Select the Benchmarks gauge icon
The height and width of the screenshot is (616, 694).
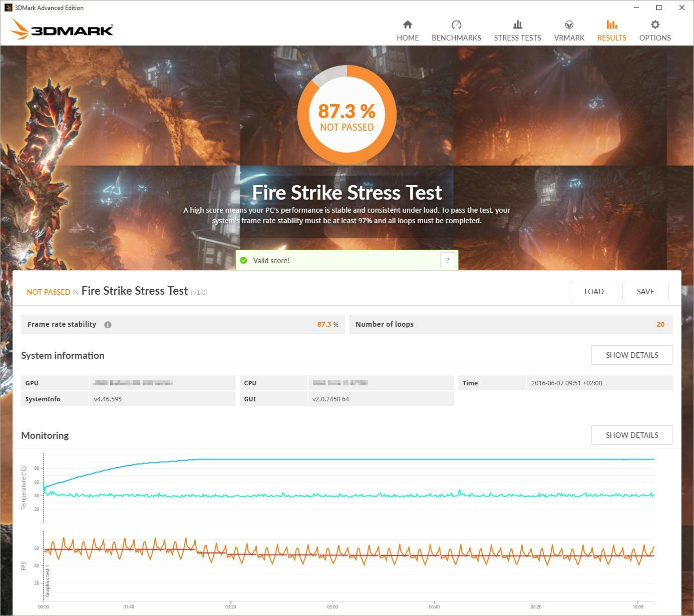(456, 25)
